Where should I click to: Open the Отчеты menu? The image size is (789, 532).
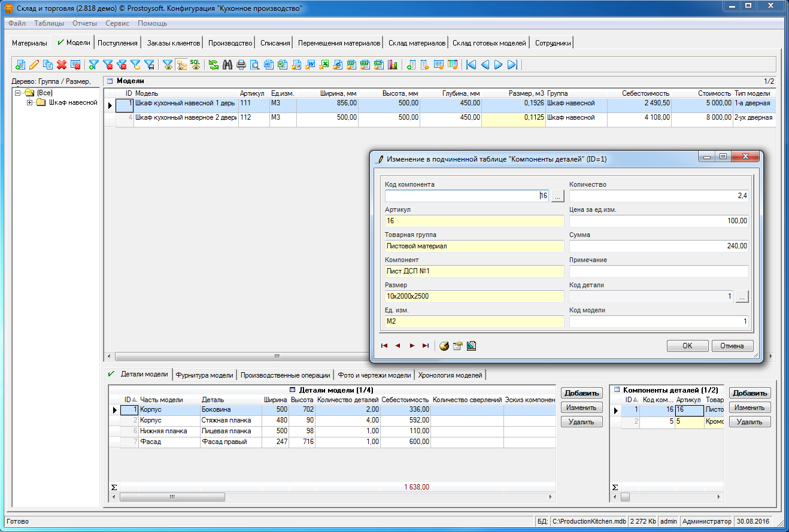tap(84, 23)
